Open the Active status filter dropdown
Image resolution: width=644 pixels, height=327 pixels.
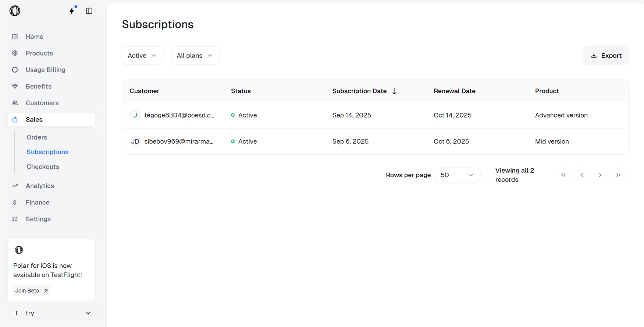point(142,56)
